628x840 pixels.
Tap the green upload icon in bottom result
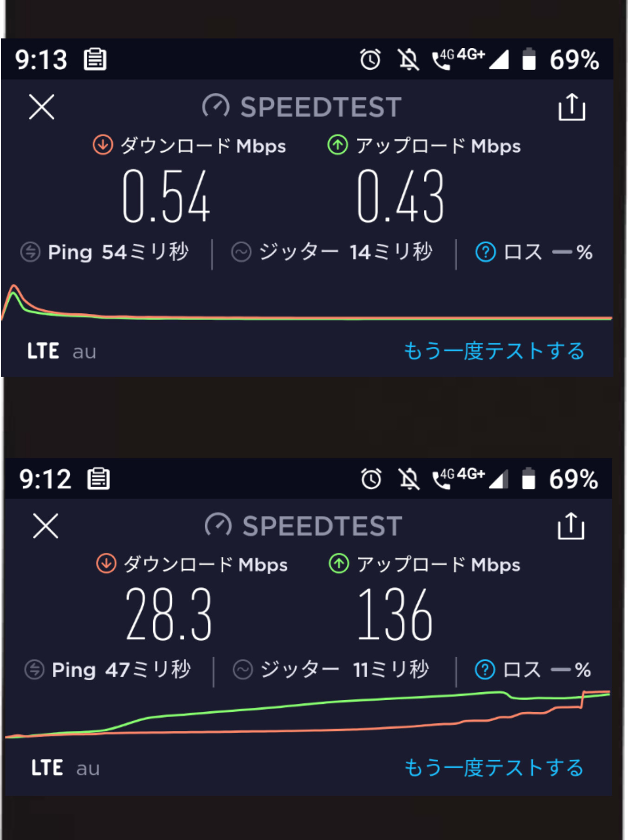point(339,564)
